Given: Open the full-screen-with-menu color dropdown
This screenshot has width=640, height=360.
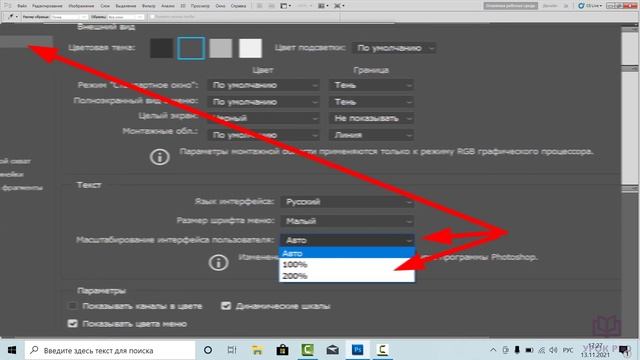Looking at the screenshot, I should (x=263, y=102).
